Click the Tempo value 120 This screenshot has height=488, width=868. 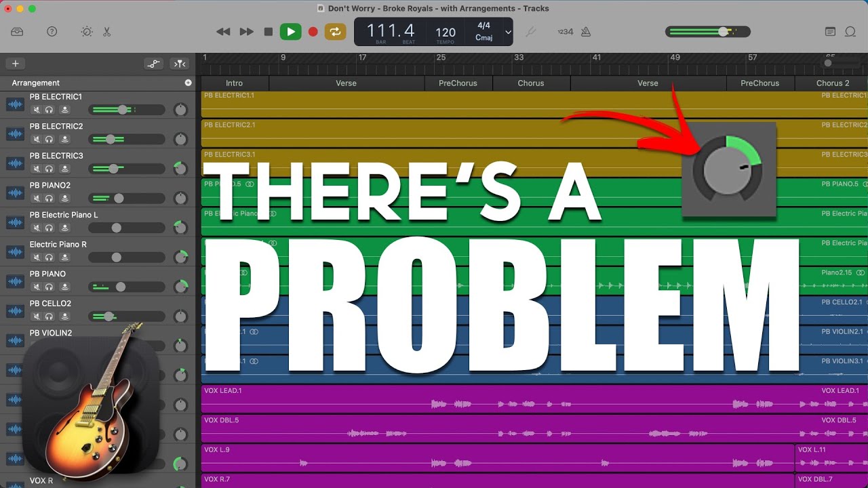click(x=446, y=32)
